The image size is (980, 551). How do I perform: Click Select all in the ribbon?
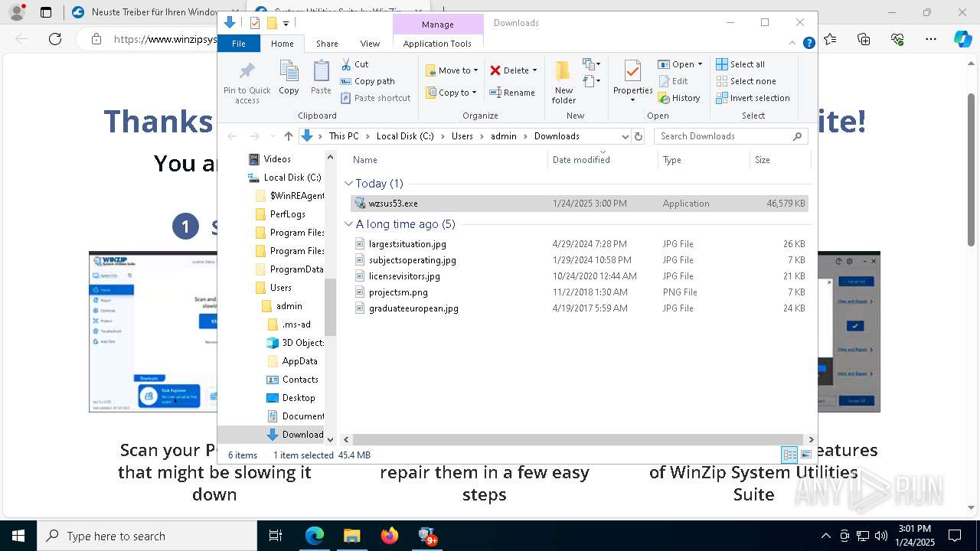tap(740, 64)
